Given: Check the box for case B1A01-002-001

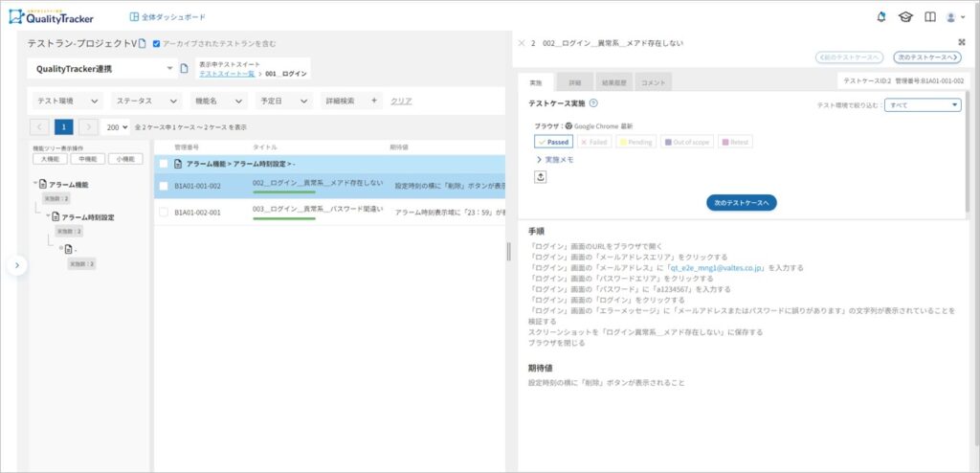Looking at the screenshot, I should pos(164,212).
